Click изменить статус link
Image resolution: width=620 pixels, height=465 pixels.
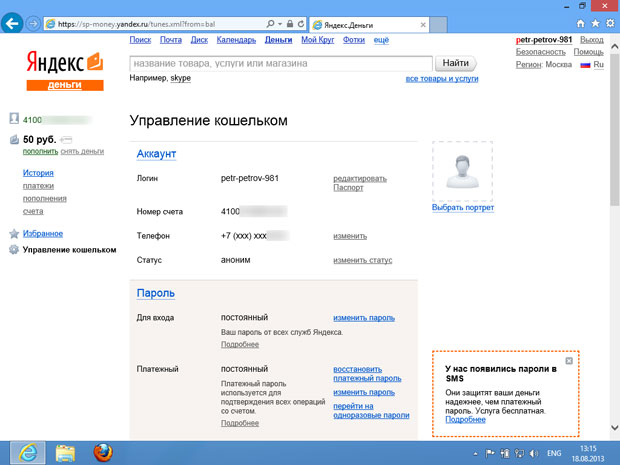pyautogui.click(x=363, y=260)
